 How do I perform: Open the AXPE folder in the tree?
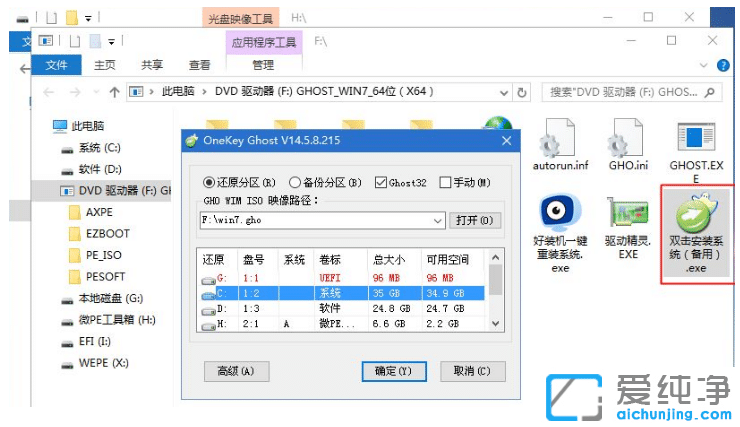99,212
